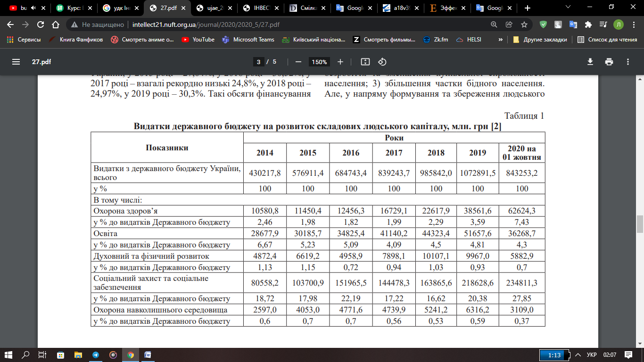The height and width of the screenshot is (362, 644).
Task: Open the HELSI bookmark
Action: point(468,40)
